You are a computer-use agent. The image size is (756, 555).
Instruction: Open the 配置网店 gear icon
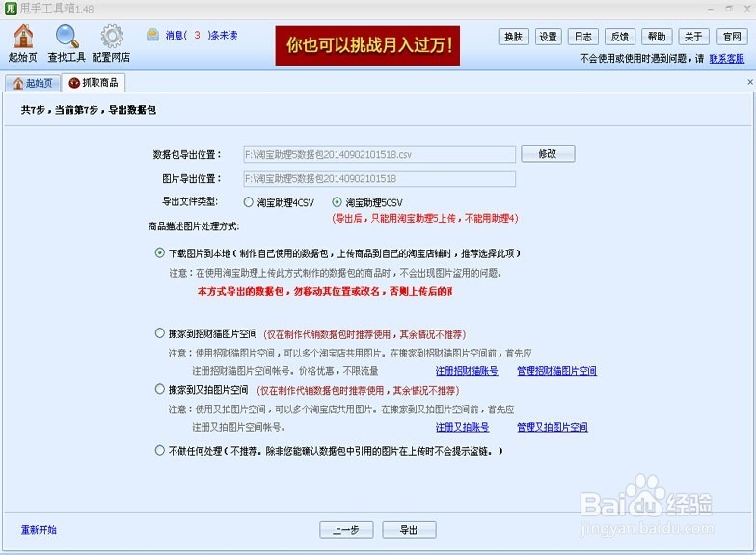click(112, 42)
